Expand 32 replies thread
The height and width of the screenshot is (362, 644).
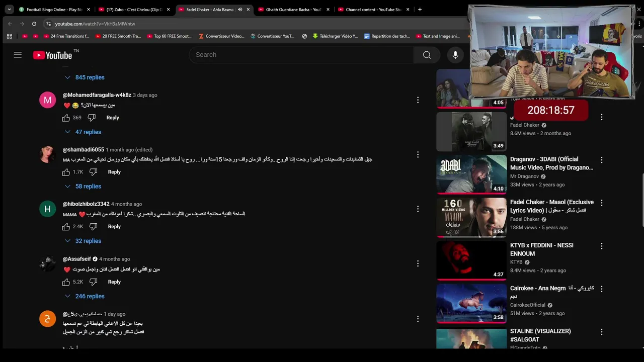tap(83, 241)
